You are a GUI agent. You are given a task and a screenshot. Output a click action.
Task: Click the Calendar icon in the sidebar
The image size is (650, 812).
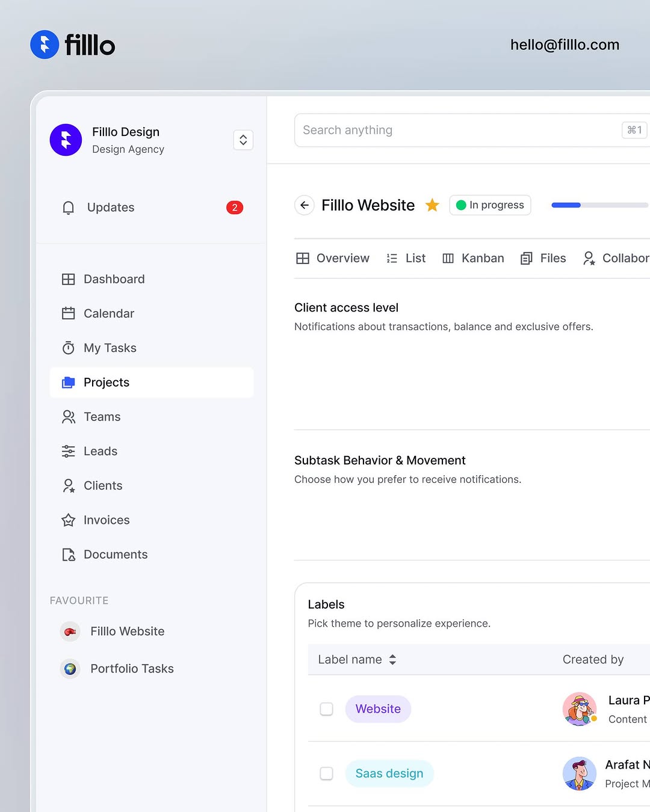(x=69, y=313)
